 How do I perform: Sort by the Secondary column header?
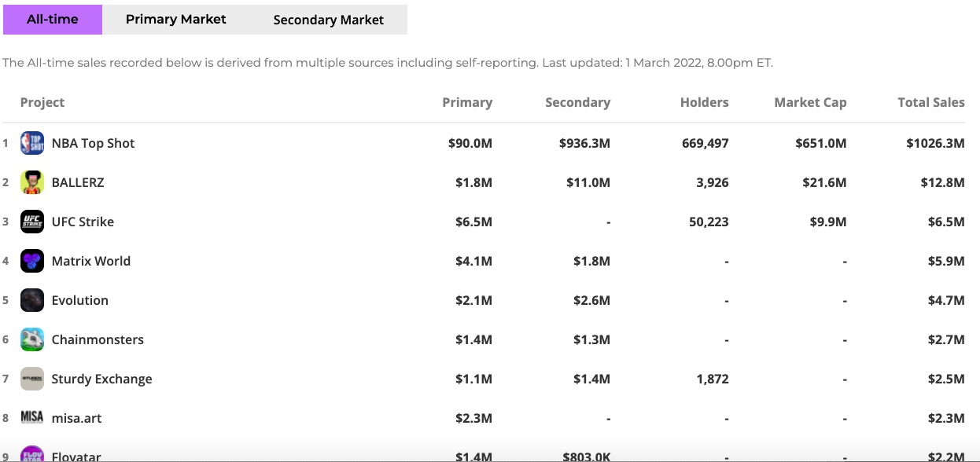[x=577, y=102]
